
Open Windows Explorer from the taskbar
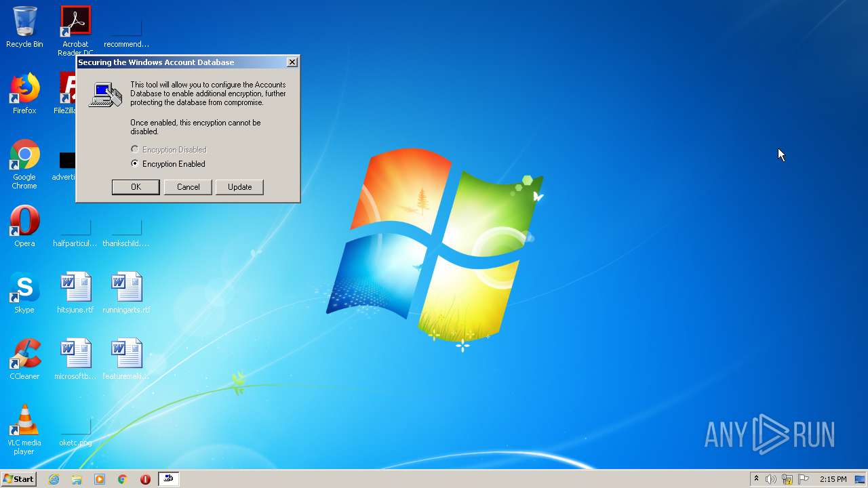click(77, 479)
